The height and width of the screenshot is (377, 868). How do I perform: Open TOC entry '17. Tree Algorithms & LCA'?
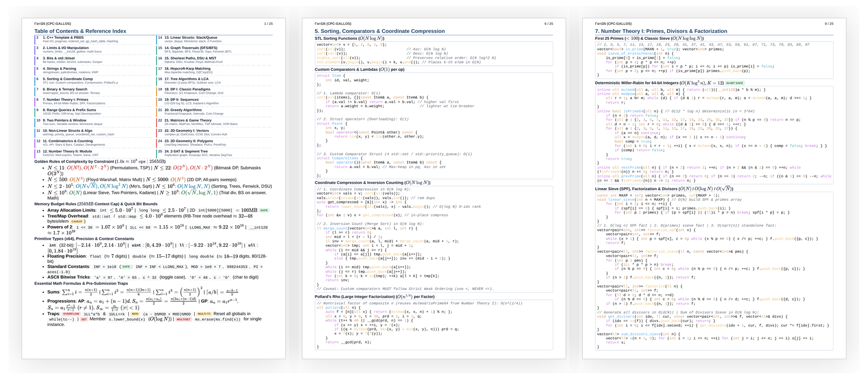(x=187, y=79)
